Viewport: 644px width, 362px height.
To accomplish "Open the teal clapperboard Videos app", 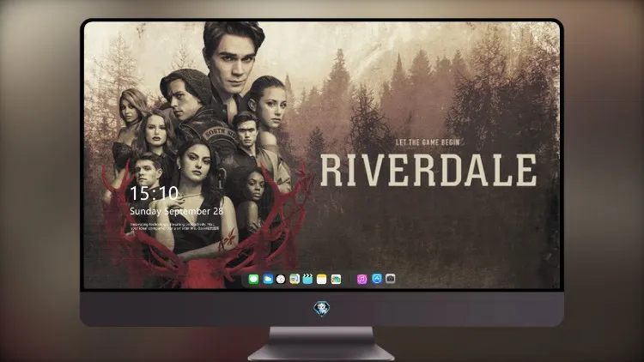I will tap(307, 279).
